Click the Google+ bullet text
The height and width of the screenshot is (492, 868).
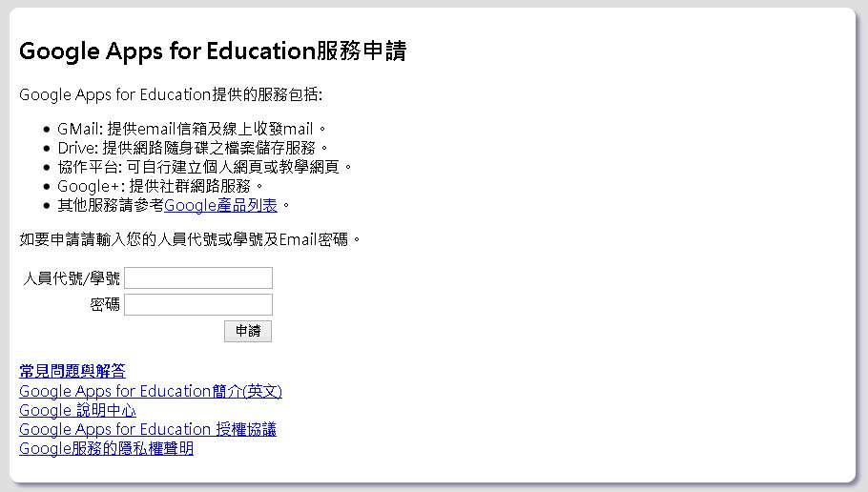click(160, 186)
